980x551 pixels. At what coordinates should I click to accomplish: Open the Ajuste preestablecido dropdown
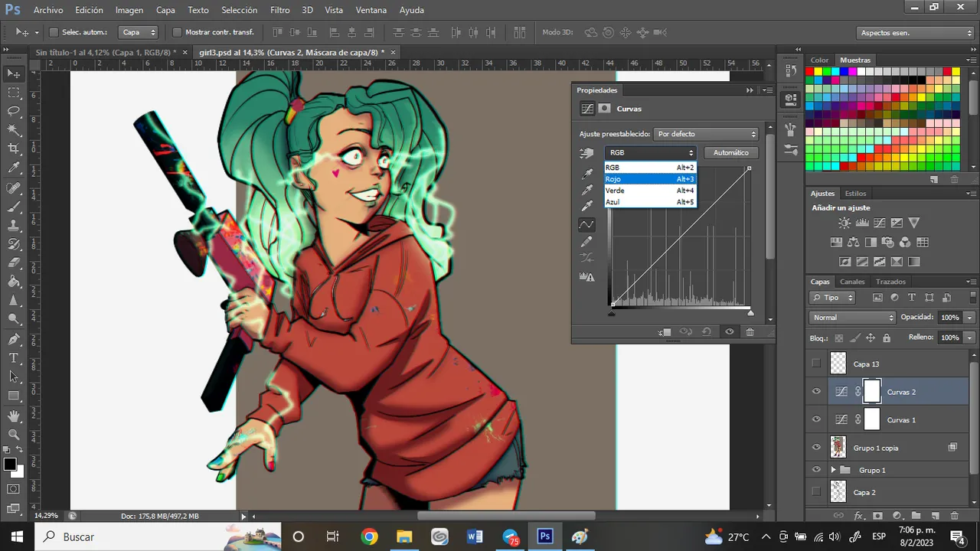click(706, 134)
